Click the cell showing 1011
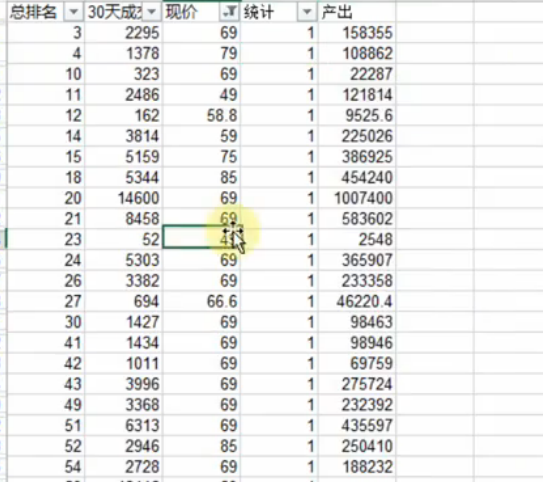The height and width of the screenshot is (482, 543). pyautogui.click(x=123, y=364)
